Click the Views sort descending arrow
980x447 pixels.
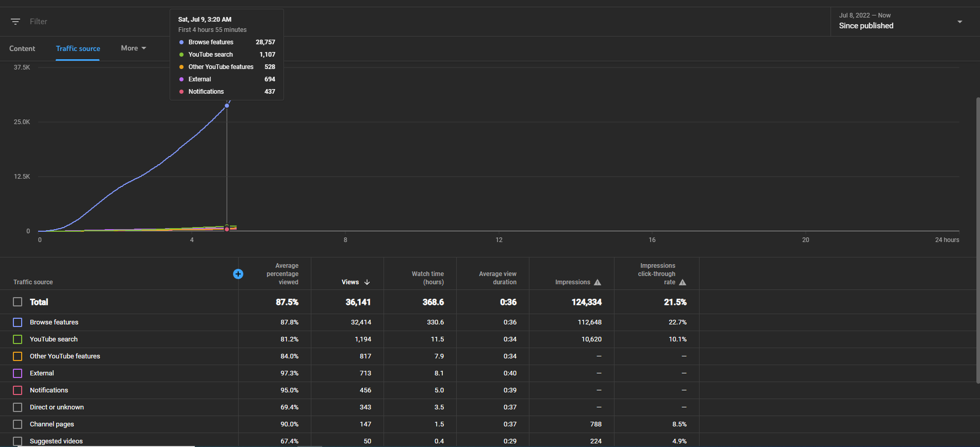[367, 282]
